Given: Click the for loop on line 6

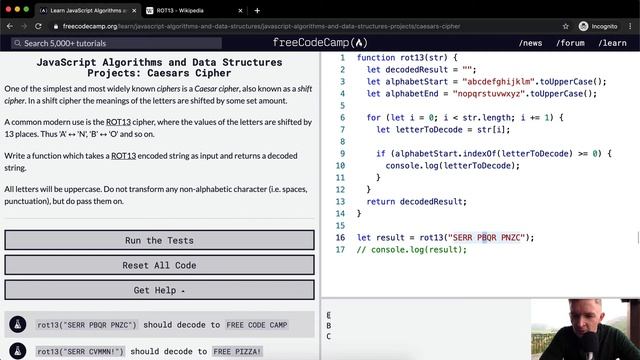Looking at the screenshot, I should point(464,118).
